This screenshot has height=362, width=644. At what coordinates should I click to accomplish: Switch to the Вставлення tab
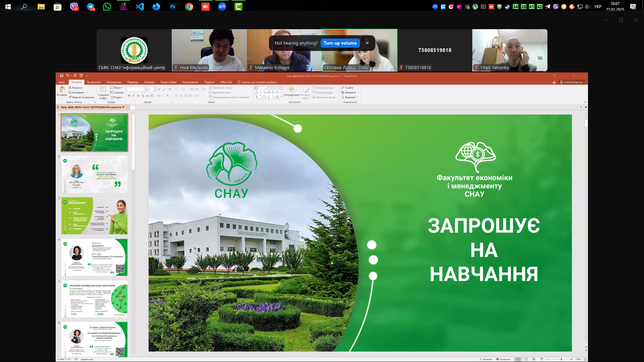[x=94, y=82]
